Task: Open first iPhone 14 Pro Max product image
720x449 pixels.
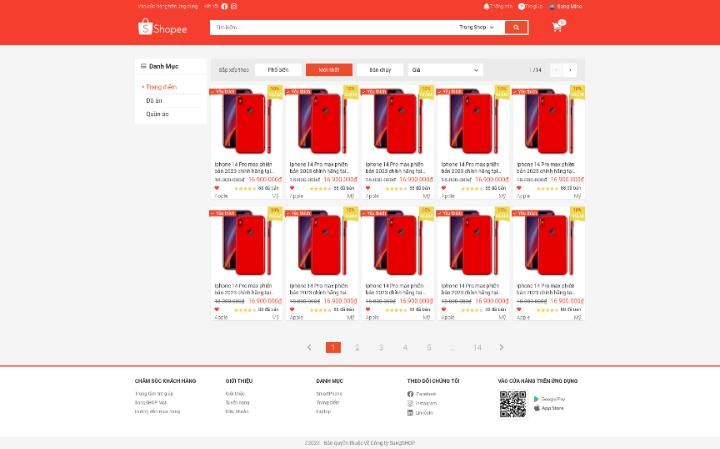Action: coord(247,122)
